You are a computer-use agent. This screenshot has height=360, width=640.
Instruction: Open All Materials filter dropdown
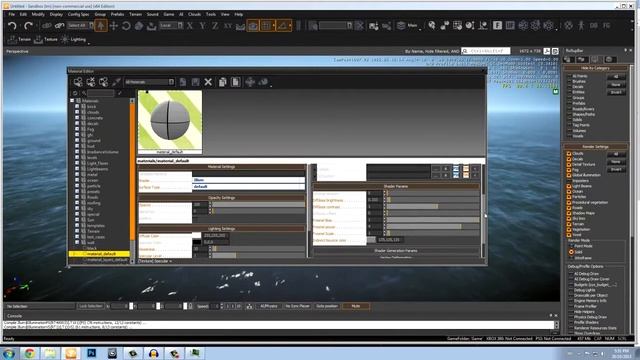click(x=149, y=82)
